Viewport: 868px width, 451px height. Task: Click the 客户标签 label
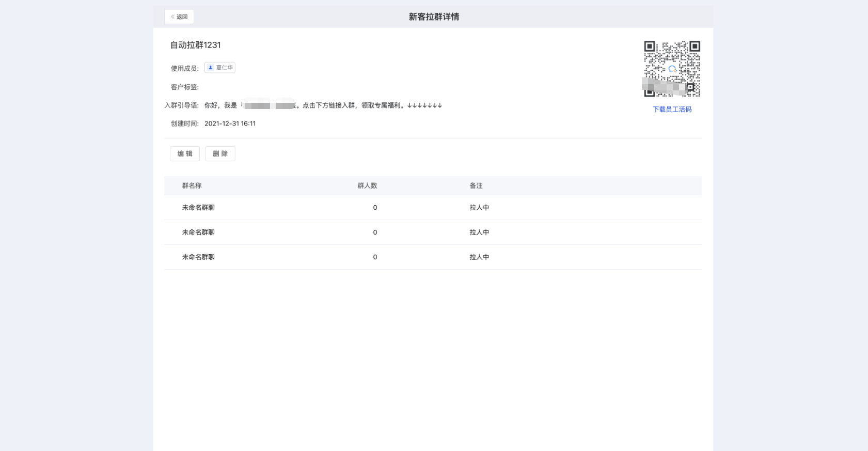point(185,87)
